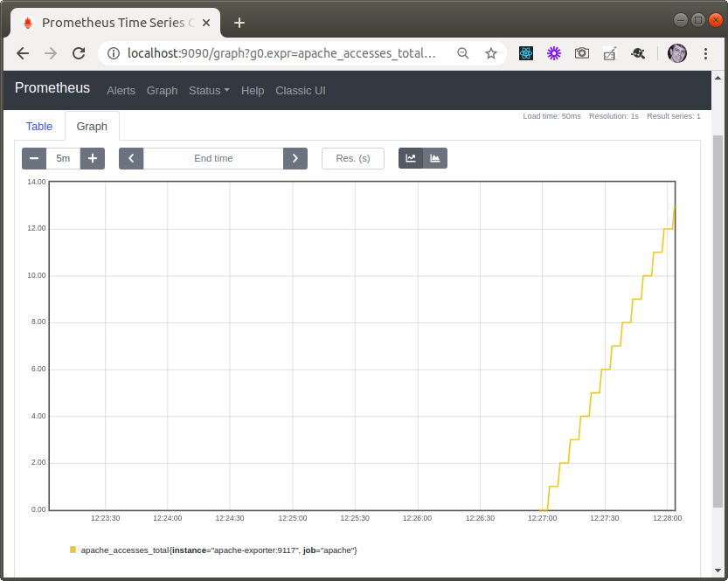Click the 12:28:00 x-axis label
The image size is (728, 581).
point(667,518)
